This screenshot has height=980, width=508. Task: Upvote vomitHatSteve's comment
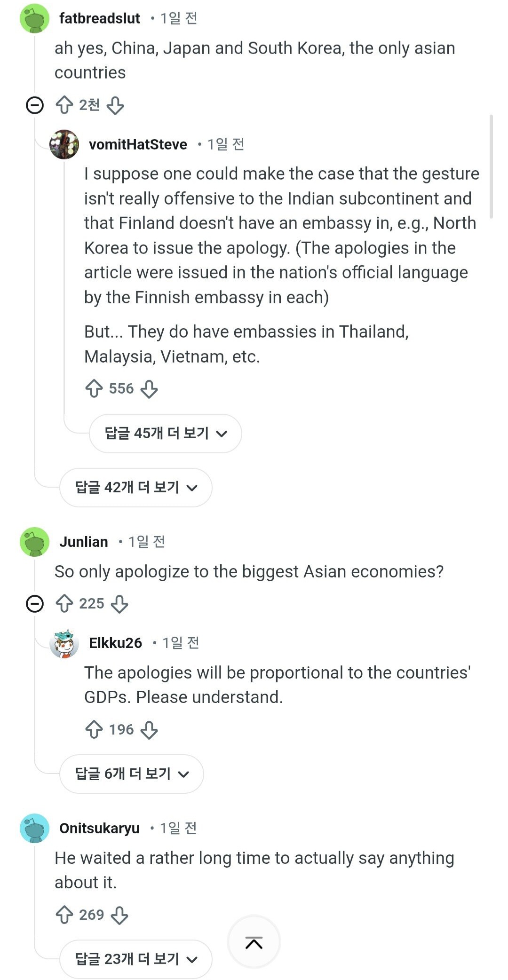click(94, 388)
